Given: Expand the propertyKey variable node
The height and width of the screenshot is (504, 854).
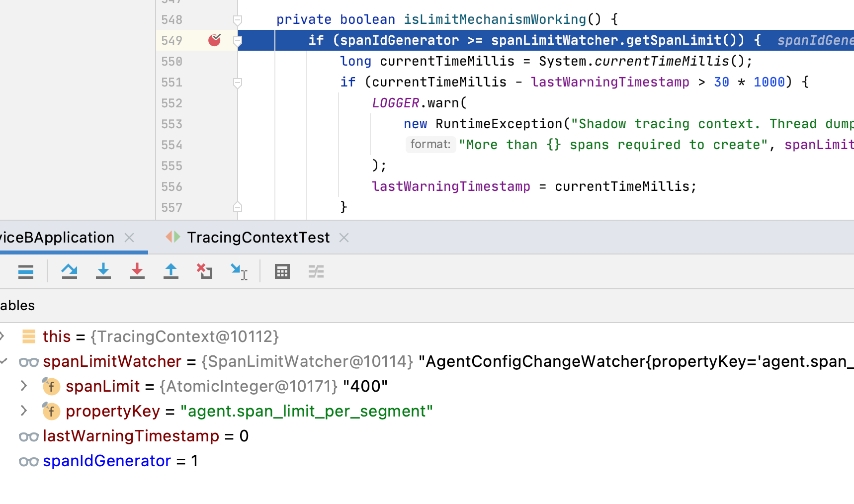Looking at the screenshot, I should [23, 411].
